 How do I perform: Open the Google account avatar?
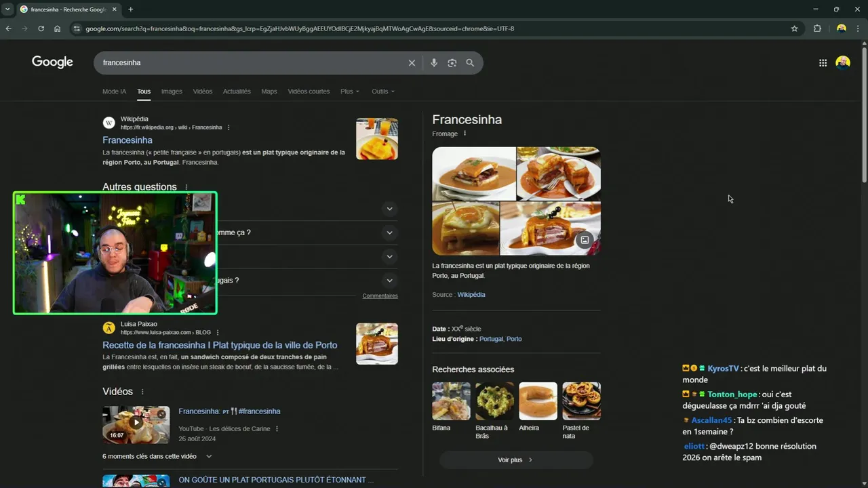tap(843, 62)
